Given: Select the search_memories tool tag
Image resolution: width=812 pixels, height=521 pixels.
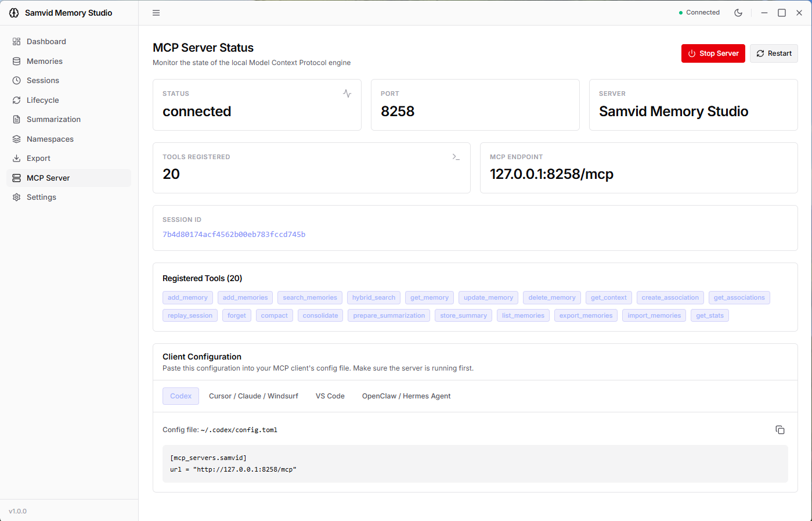Looking at the screenshot, I should 310,298.
